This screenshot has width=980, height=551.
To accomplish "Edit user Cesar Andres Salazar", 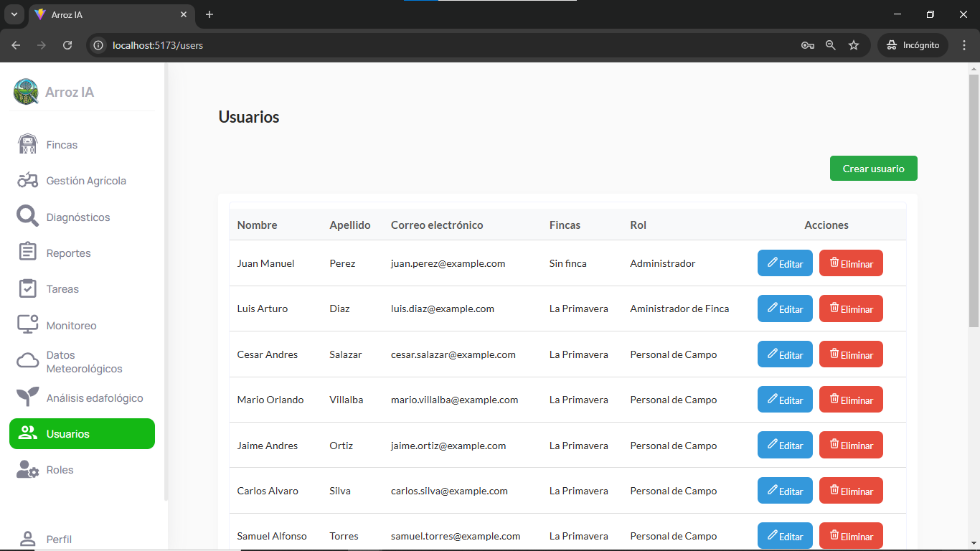I will point(785,354).
